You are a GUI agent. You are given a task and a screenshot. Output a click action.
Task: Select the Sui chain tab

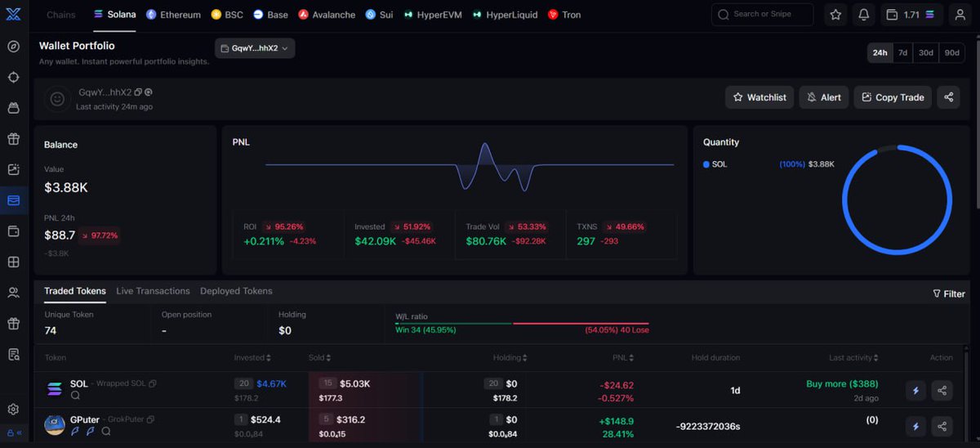click(x=379, y=15)
